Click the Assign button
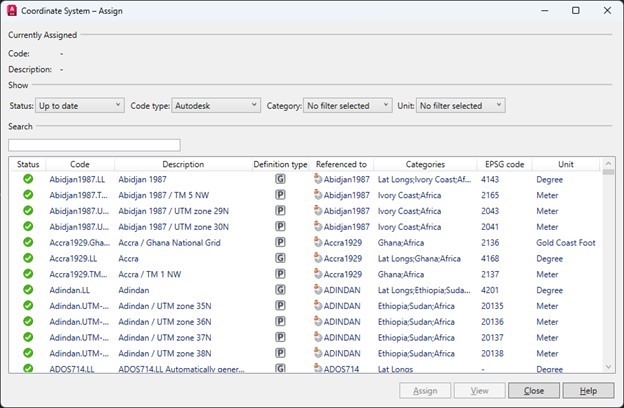This screenshot has width=624, height=408. point(425,391)
